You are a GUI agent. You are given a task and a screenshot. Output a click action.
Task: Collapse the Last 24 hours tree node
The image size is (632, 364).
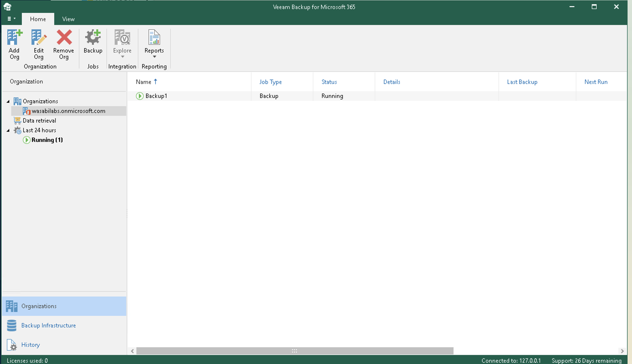pyautogui.click(x=8, y=131)
